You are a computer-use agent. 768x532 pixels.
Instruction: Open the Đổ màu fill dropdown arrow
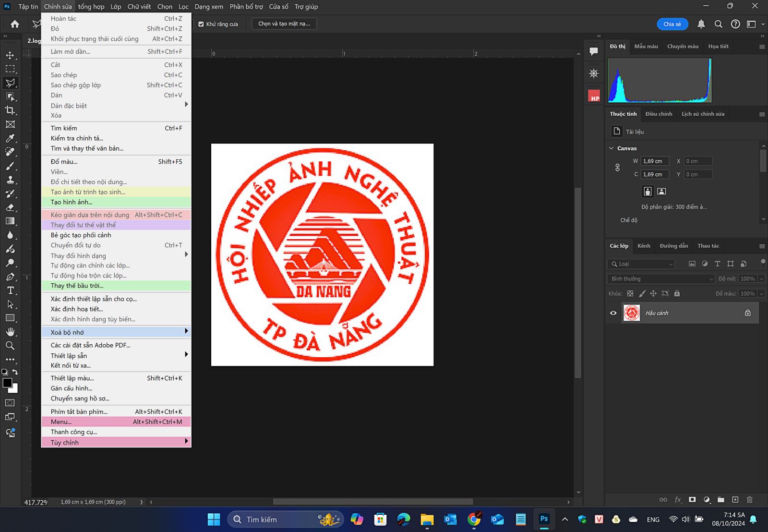(x=761, y=294)
